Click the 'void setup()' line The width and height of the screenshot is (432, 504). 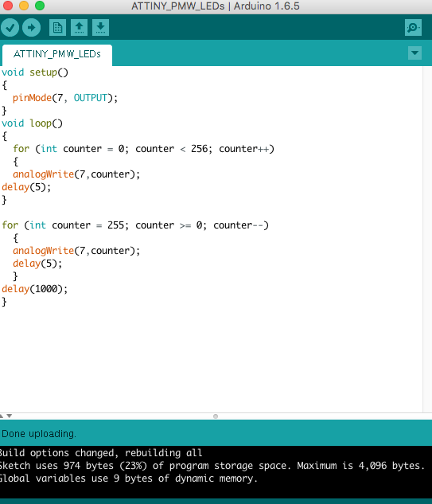35,72
